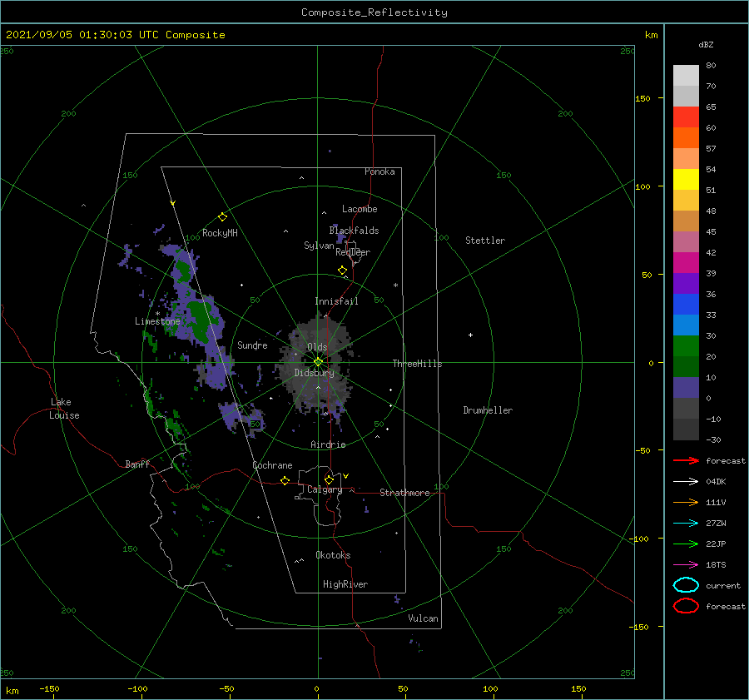Click the blue 36-33 dBZ swatch
Screen dimensions: 749x700
click(x=686, y=305)
